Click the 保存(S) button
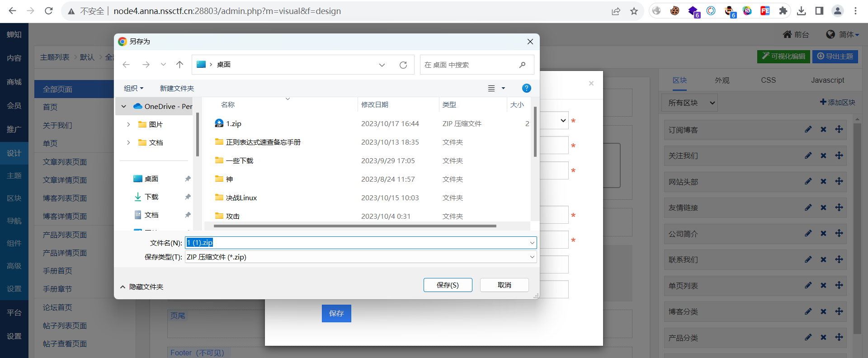The height and width of the screenshot is (358, 868). point(448,285)
